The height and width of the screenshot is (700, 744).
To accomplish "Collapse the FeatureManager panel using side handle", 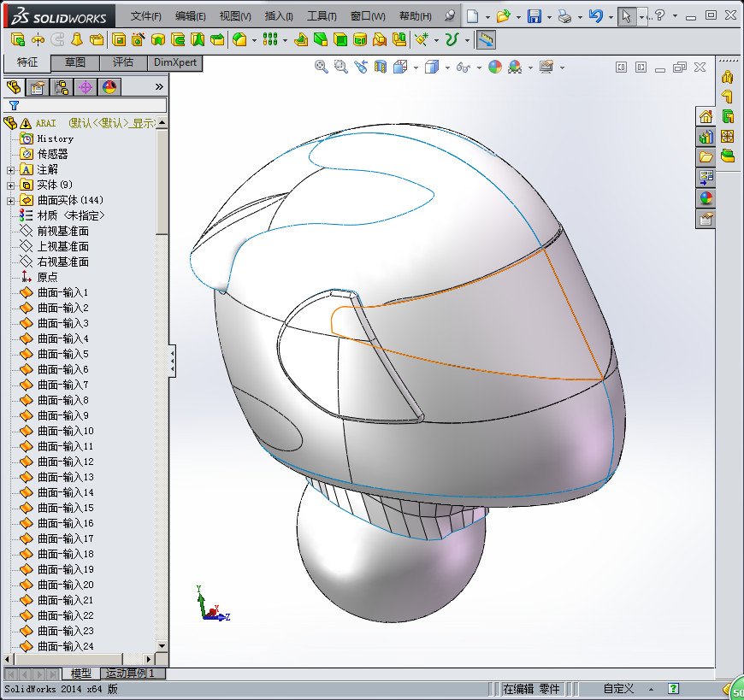I will pyautogui.click(x=172, y=361).
